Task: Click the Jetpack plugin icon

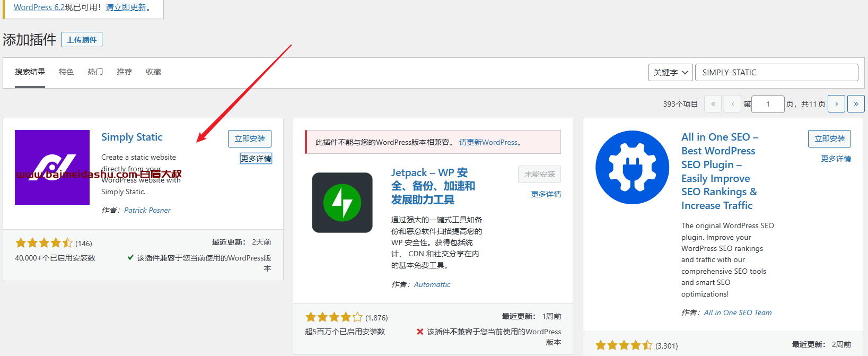Action: [342, 203]
